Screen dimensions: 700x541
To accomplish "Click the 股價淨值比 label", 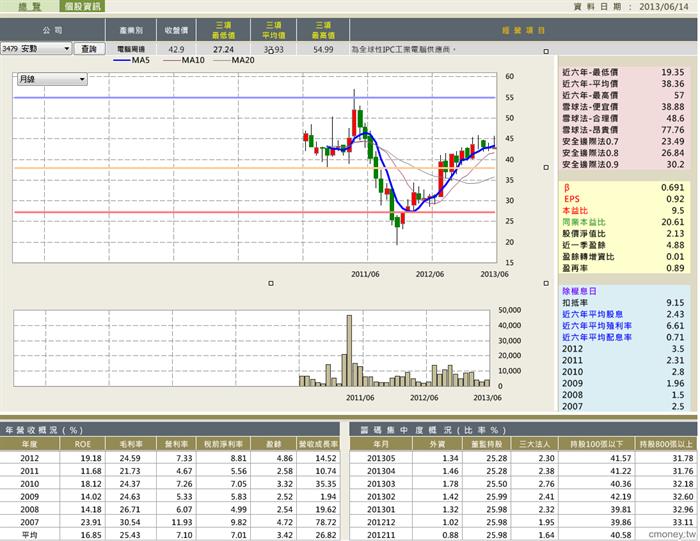I will 584,234.
